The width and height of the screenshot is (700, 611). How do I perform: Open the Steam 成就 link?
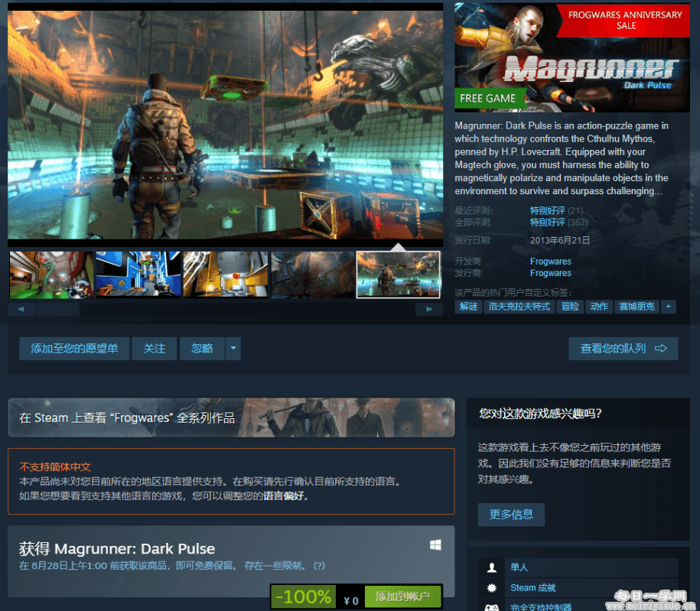(x=533, y=588)
